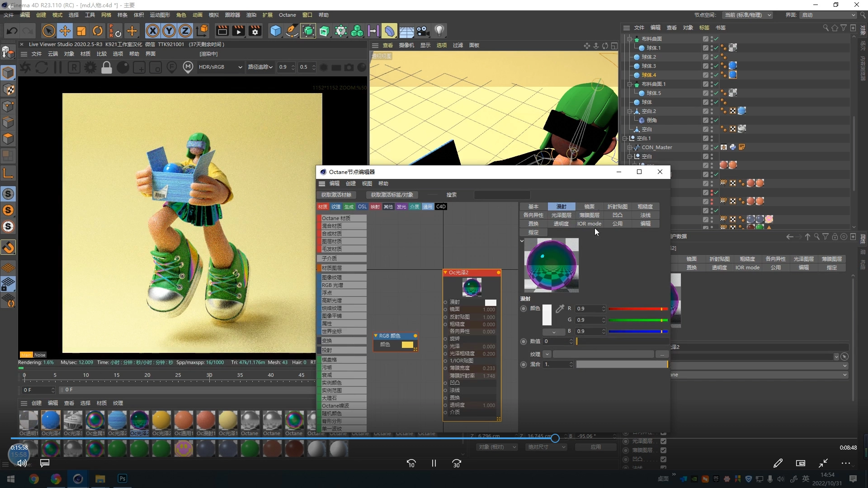
Task: Select the 数值 radio button
Action: [524, 342]
